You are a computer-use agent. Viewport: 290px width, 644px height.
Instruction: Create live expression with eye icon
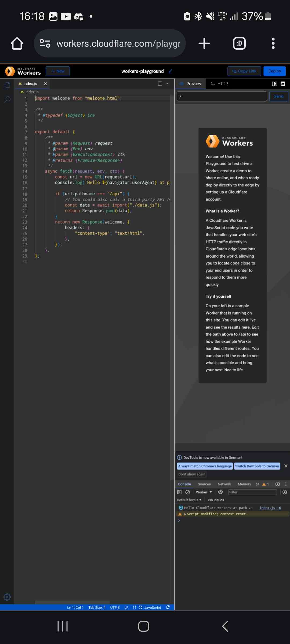(220, 492)
